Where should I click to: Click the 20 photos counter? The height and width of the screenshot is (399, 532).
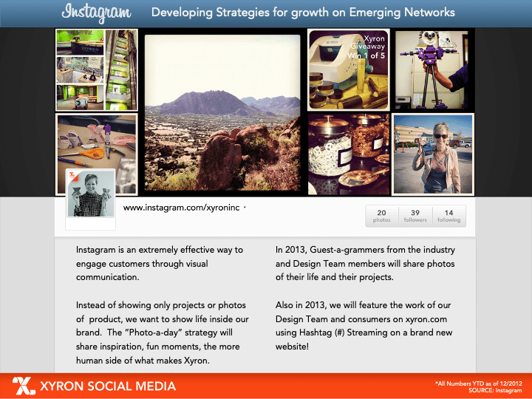382,216
